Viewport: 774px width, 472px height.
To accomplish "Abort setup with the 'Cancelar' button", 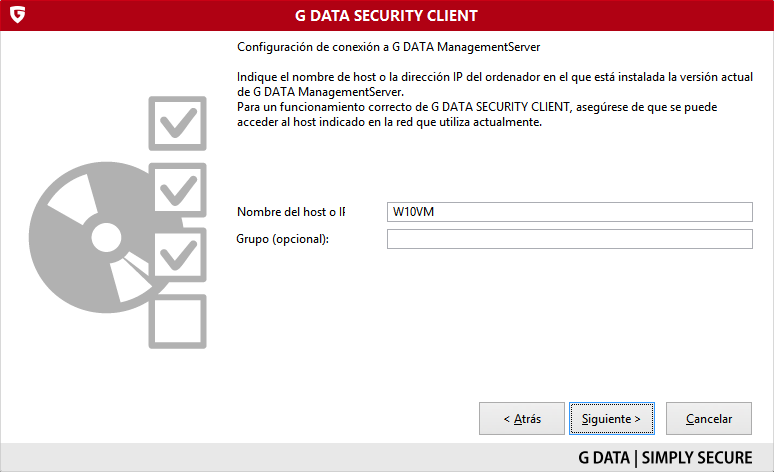I will [709, 419].
